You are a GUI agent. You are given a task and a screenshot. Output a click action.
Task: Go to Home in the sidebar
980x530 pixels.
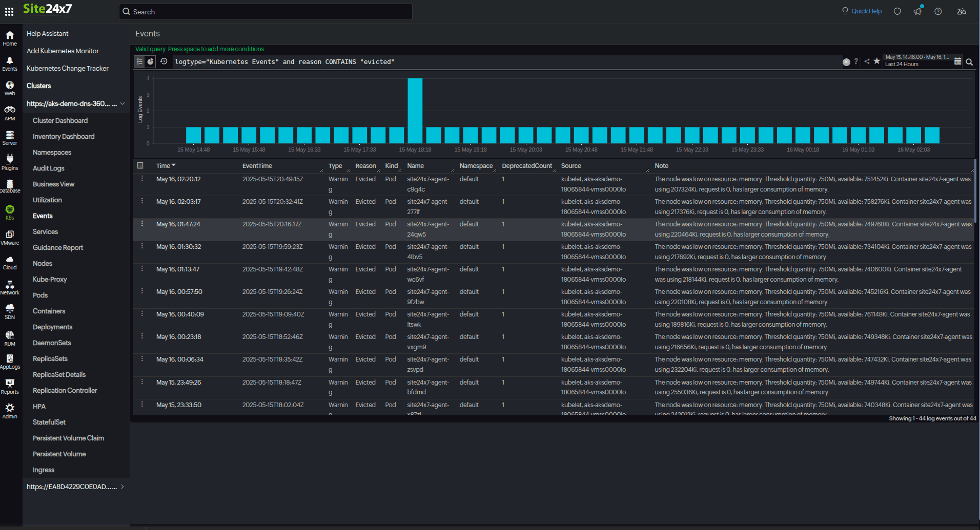click(x=10, y=38)
